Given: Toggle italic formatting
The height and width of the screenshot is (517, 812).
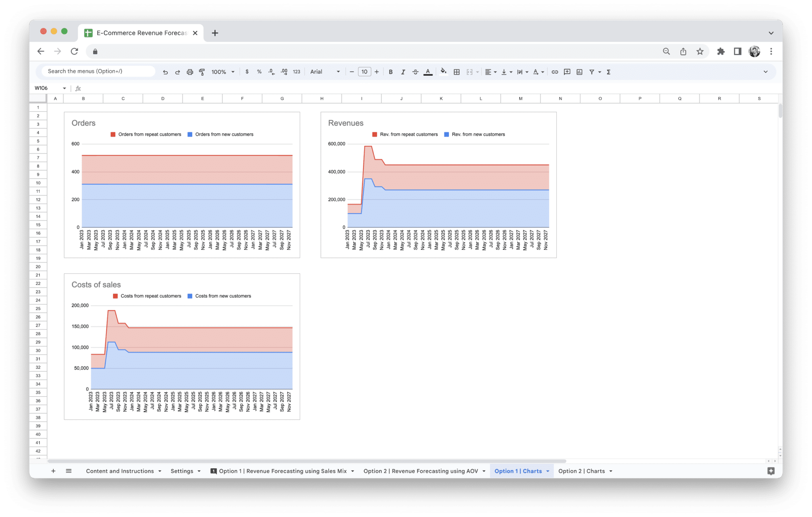Looking at the screenshot, I should pyautogui.click(x=403, y=72).
